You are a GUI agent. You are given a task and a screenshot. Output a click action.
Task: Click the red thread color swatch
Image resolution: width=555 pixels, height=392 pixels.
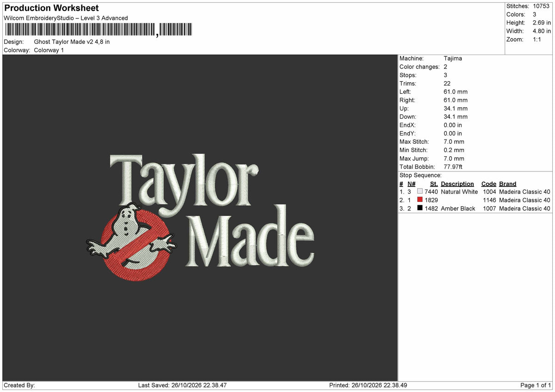pyautogui.click(x=420, y=200)
